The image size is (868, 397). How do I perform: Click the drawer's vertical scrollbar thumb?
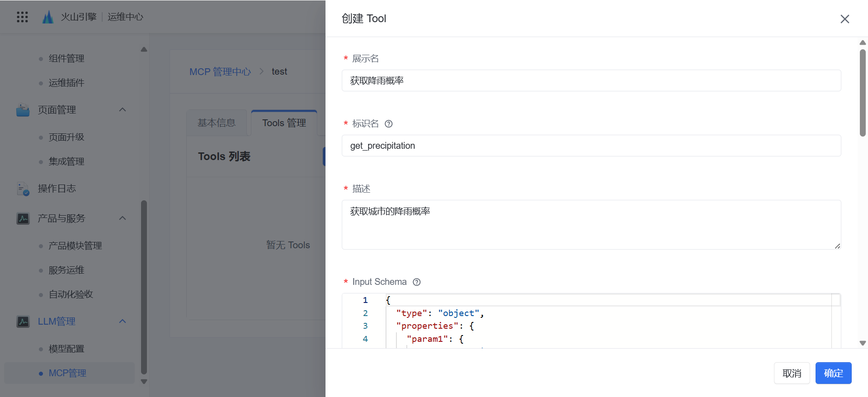[863, 93]
